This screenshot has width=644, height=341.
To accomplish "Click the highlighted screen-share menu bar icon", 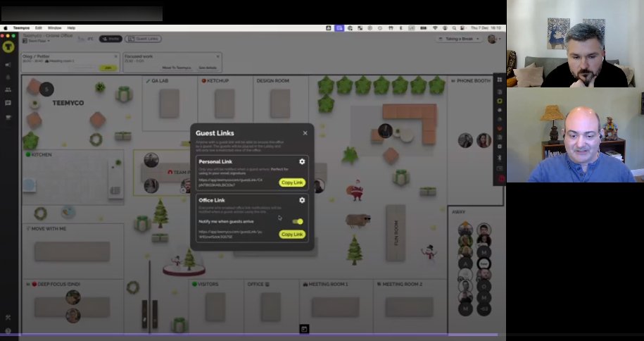I will coord(339,28).
